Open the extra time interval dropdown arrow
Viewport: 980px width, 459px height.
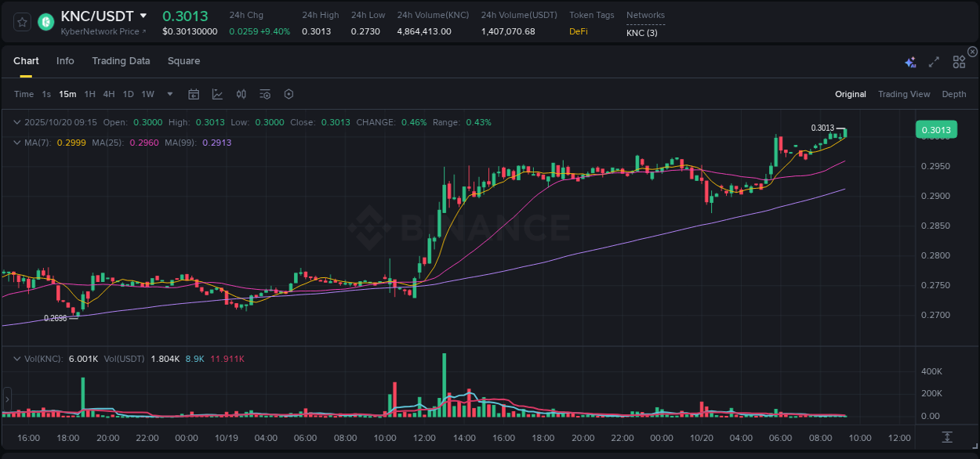click(169, 94)
